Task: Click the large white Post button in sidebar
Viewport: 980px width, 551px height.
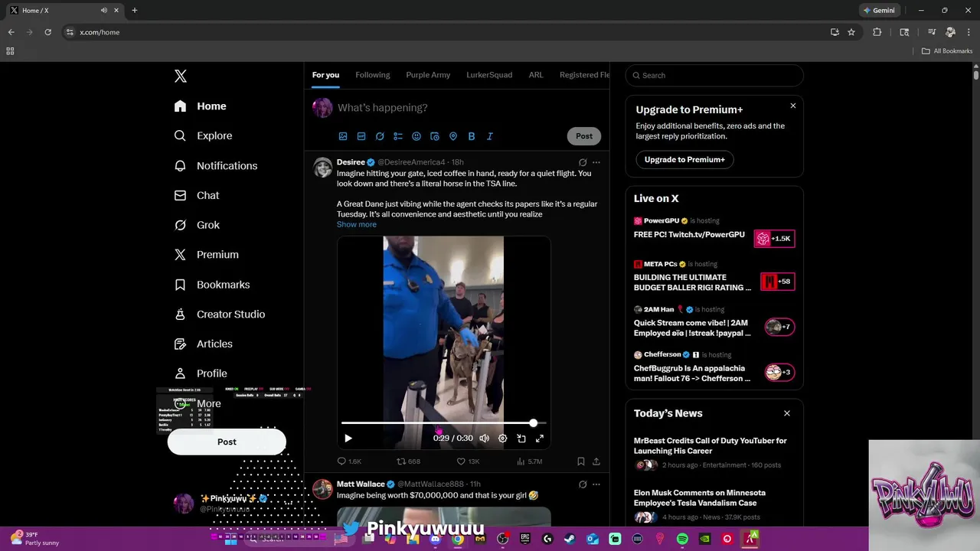Action: (x=227, y=442)
